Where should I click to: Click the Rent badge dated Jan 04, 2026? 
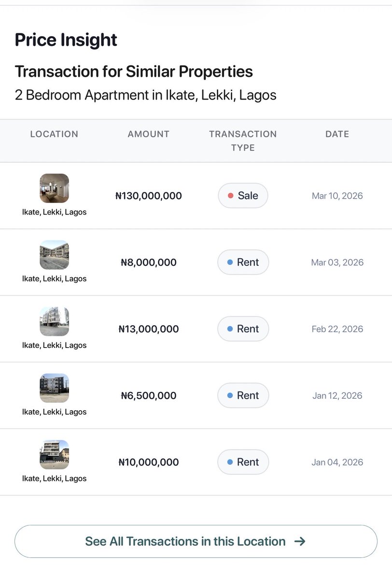(243, 462)
